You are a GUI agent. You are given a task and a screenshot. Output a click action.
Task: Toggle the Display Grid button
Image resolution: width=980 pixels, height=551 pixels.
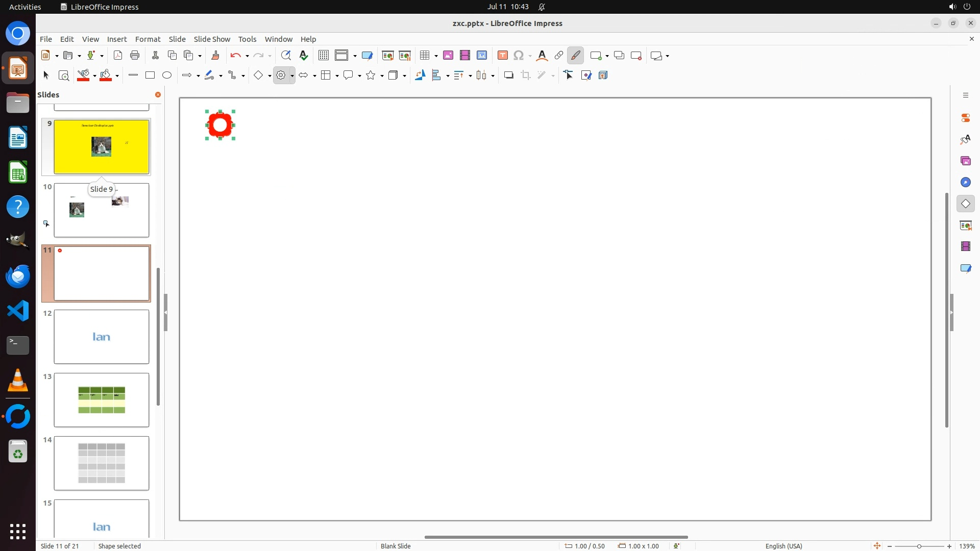323,56
